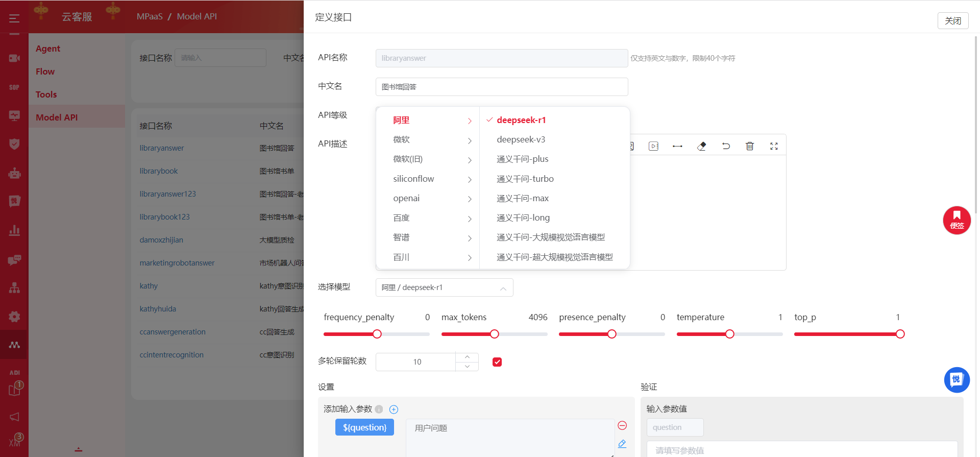Open the marketingrobotanswer link in list
The width and height of the screenshot is (980, 457).
pyautogui.click(x=177, y=263)
